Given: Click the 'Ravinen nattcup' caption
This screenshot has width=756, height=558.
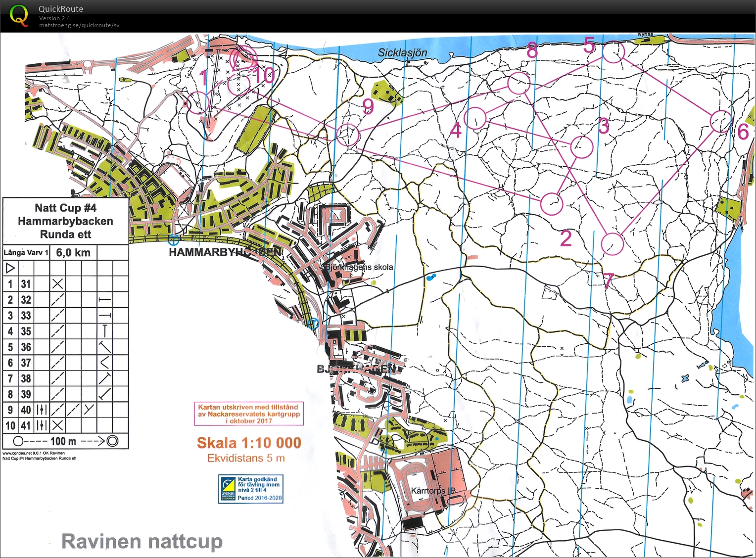Looking at the screenshot, I should coord(142,541).
